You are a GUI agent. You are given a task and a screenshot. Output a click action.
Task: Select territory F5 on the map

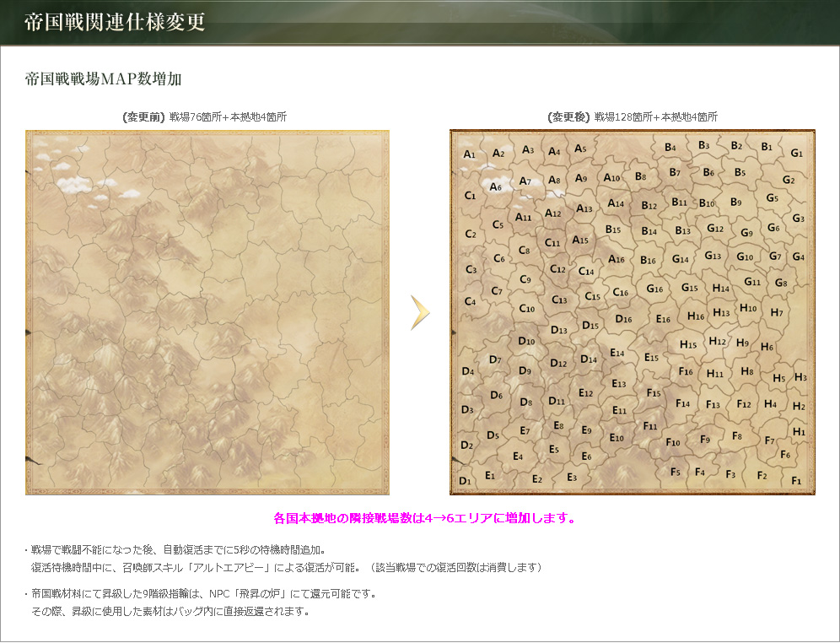[x=675, y=472]
